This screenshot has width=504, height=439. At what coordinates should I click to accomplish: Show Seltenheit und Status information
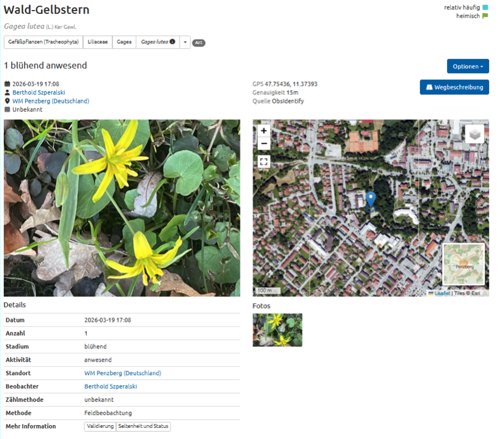coord(143,427)
